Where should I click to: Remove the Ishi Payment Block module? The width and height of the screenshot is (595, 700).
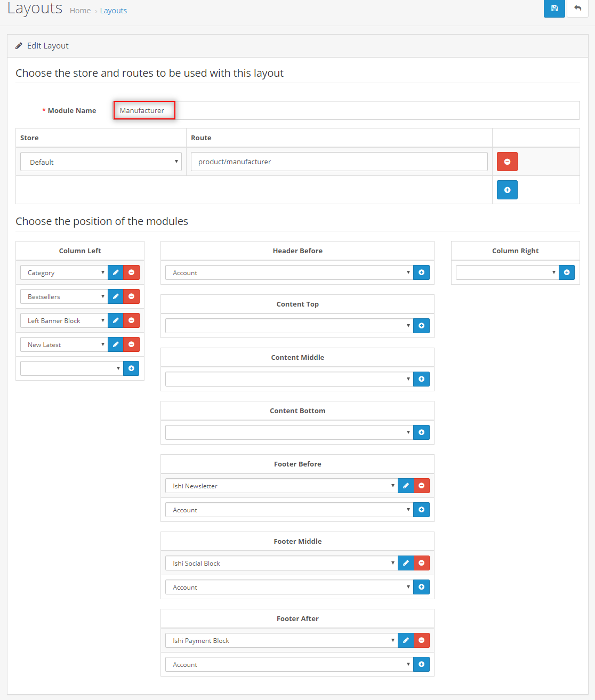point(421,640)
